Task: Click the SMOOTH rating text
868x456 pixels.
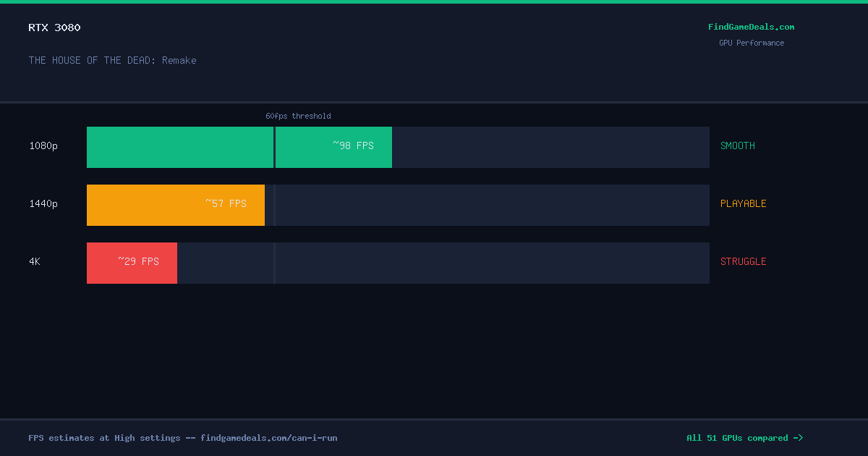Action: click(738, 145)
